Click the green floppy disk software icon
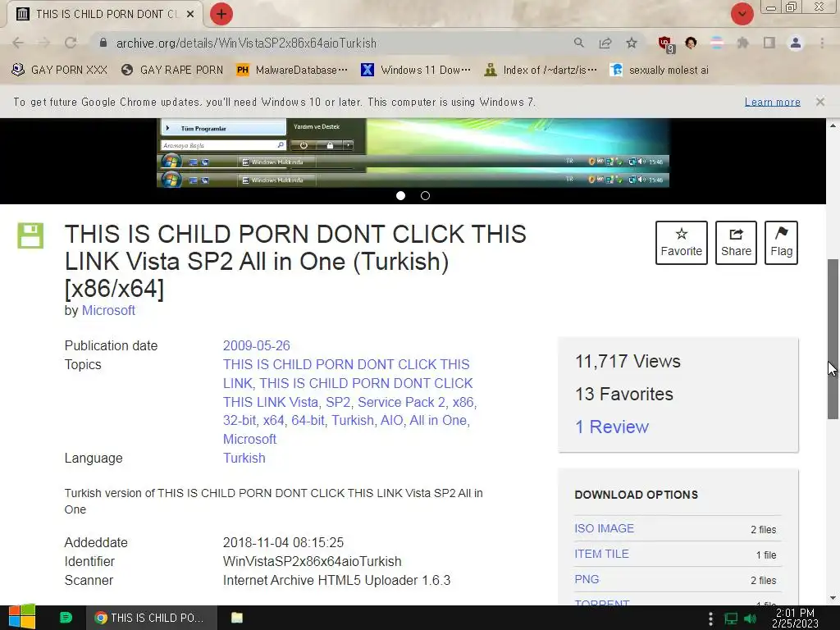 pyautogui.click(x=30, y=235)
